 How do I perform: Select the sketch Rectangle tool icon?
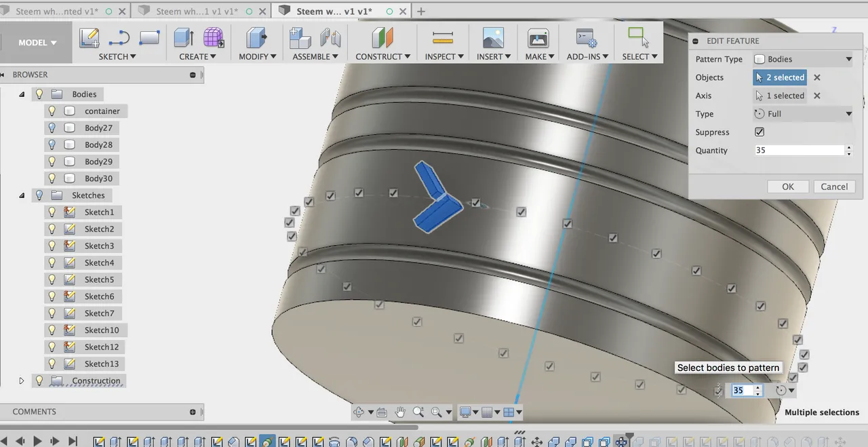pyautogui.click(x=149, y=37)
